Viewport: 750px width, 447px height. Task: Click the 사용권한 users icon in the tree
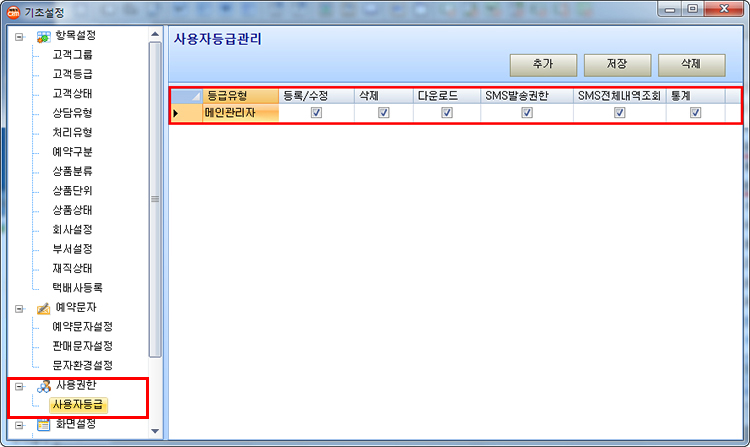pos(43,385)
